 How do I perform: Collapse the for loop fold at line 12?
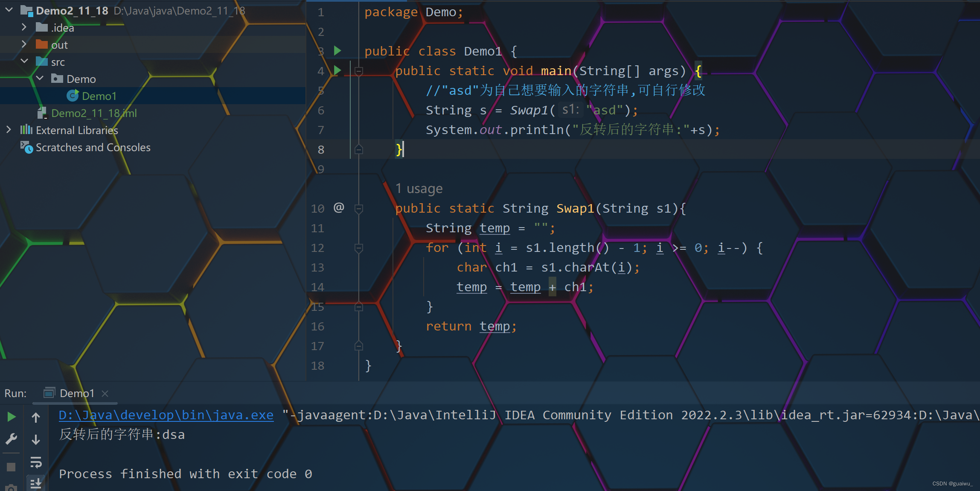click(x=359, y=248)
